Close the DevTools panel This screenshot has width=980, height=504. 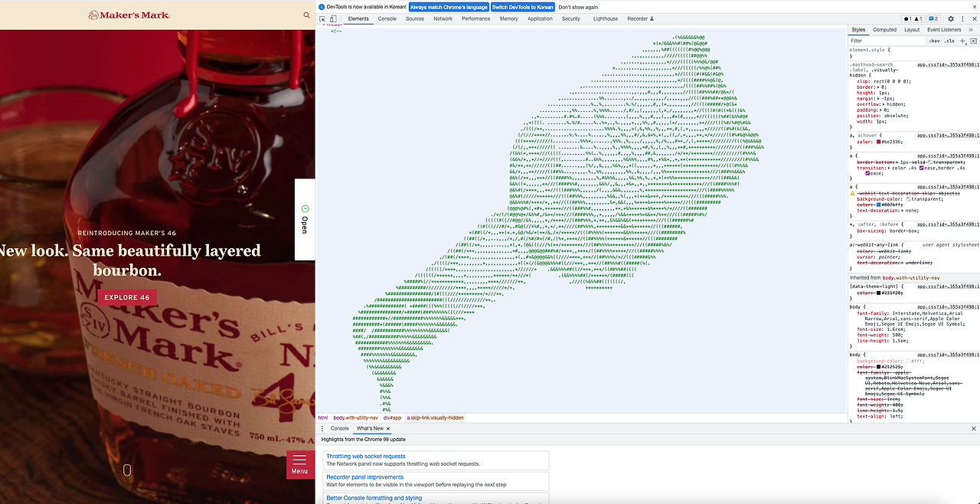pyautogui.click(x=974, y=18)
